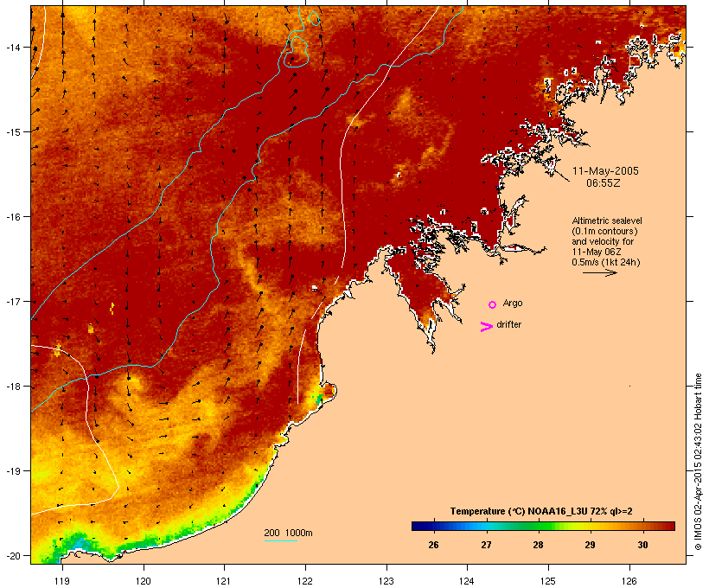This screenshot has height=588, width=709.
Task: Click the 'drifter' legend label
Action: pyautogui.click(x=508, y=324)
